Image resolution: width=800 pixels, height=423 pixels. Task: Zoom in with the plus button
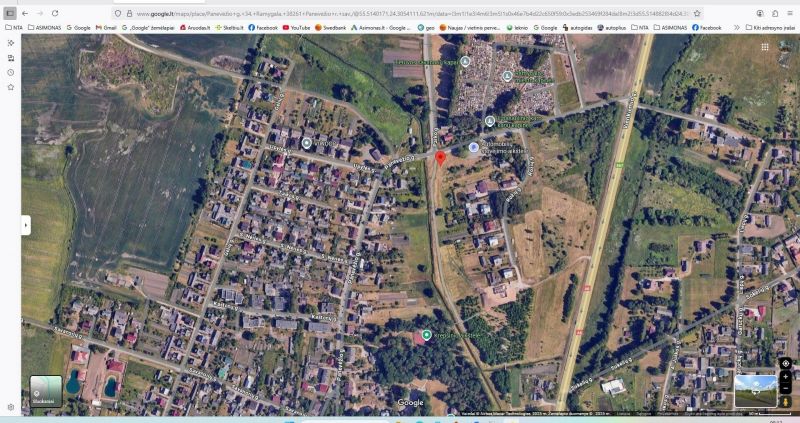click(x=786, y=377)
